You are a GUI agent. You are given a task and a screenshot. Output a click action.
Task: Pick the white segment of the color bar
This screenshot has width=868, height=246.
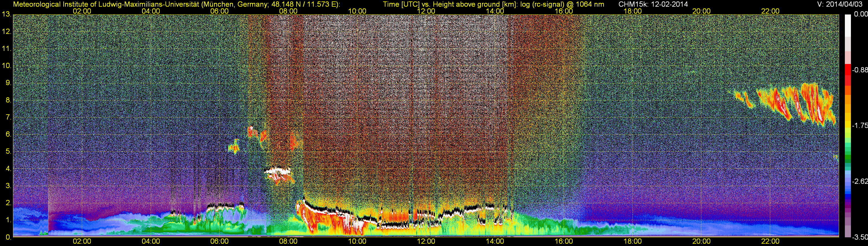pyautogui.click(x=847, y=25)
